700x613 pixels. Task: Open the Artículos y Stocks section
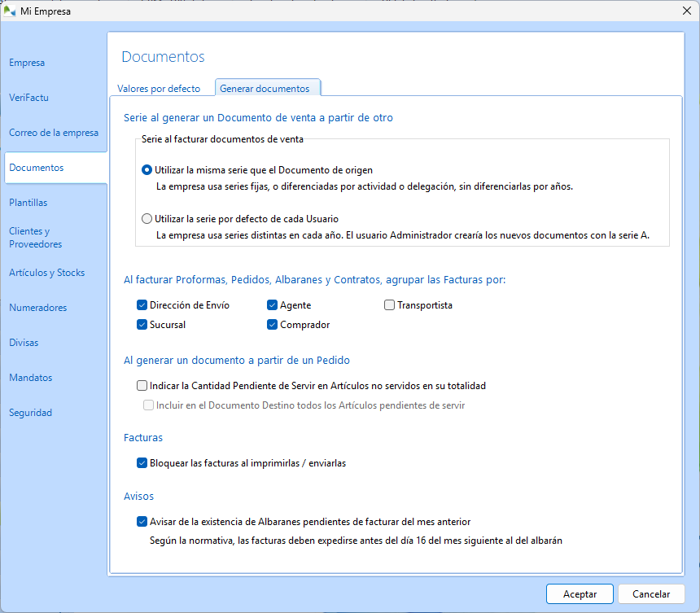click(45, 272)
